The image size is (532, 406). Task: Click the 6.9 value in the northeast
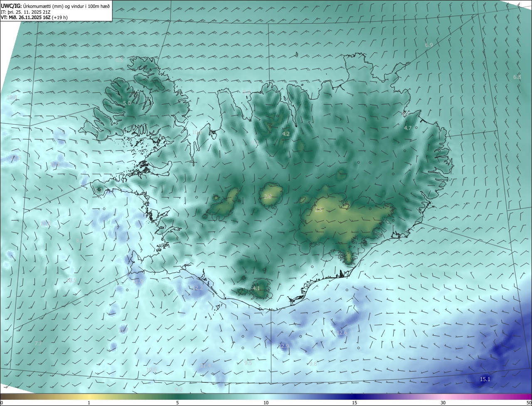click(429, 45)
